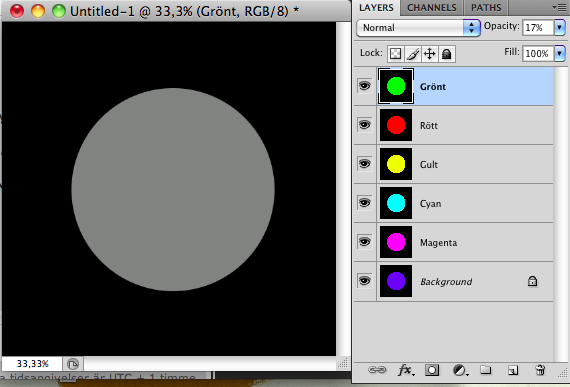Click the link layers icon
The image size is (570, 387).
pyautogui.click(x=377, y=370)
